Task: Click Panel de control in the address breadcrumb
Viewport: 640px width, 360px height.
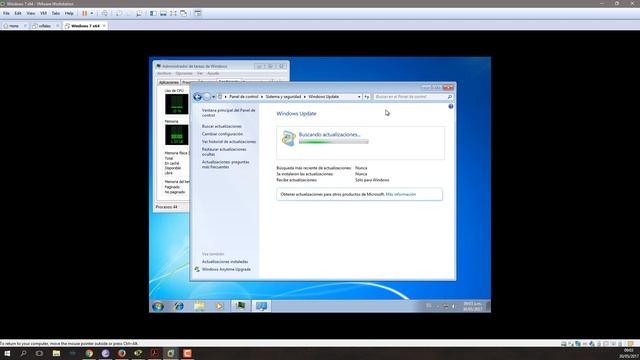Action: tap(244, 97)
